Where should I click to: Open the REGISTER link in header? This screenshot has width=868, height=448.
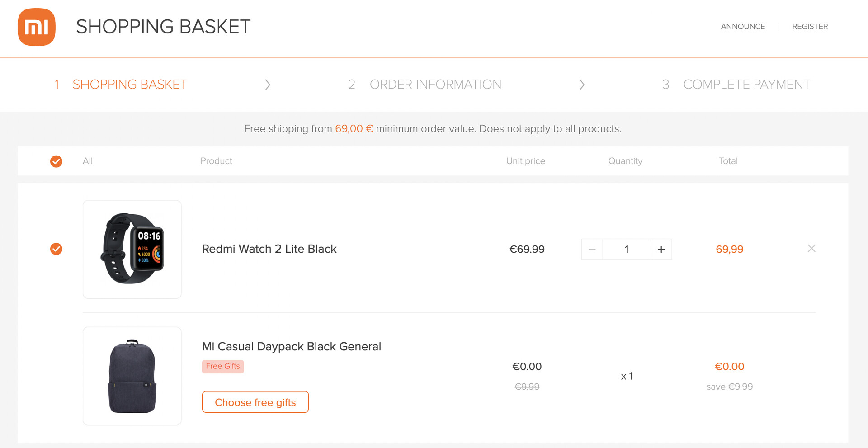(x=810, y=27)
